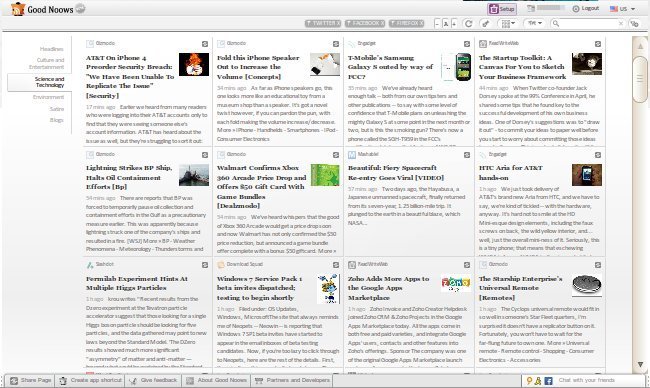
Task: Click share icon on Walmart Confirms Xbox card
Action: (336, 155)
